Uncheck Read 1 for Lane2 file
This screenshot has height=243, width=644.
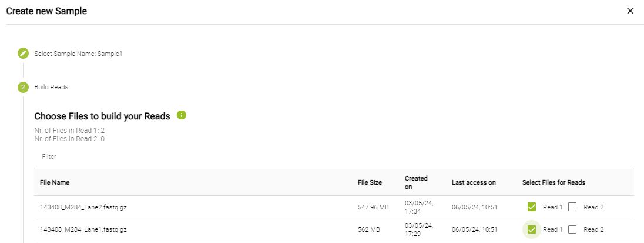pyautogui.click(x=532, y=207)
